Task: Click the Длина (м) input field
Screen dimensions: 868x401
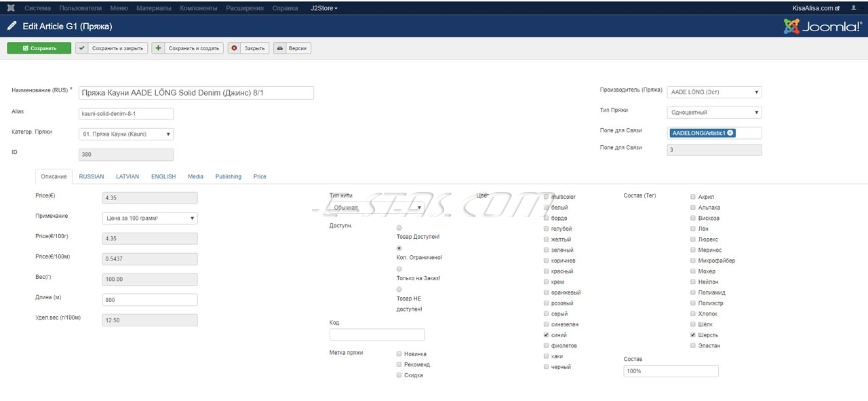Action: coord(150,300)
